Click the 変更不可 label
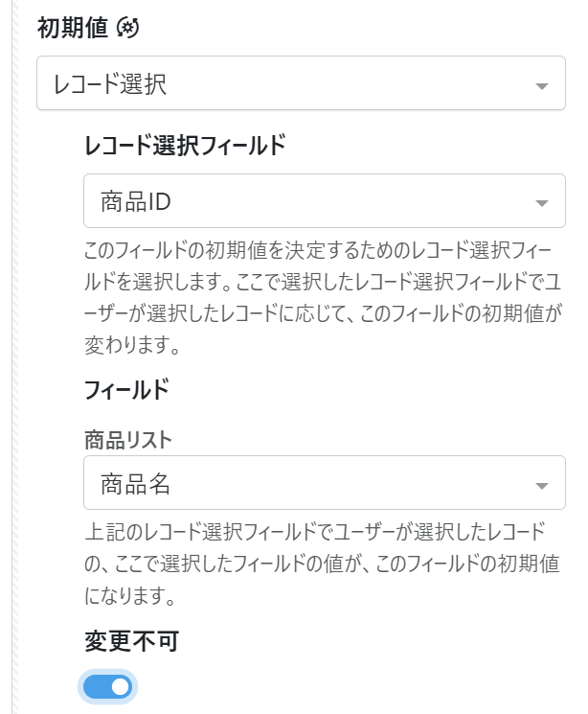Image resolution: width=588 pixels, height=714 pixels. pos(119,641)
